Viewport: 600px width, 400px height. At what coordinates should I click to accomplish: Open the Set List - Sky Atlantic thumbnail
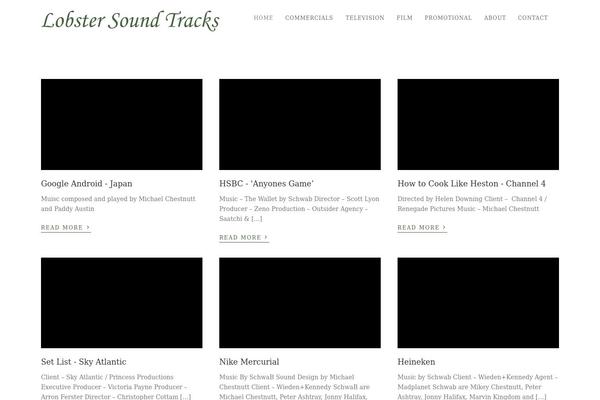pos(122,303)
